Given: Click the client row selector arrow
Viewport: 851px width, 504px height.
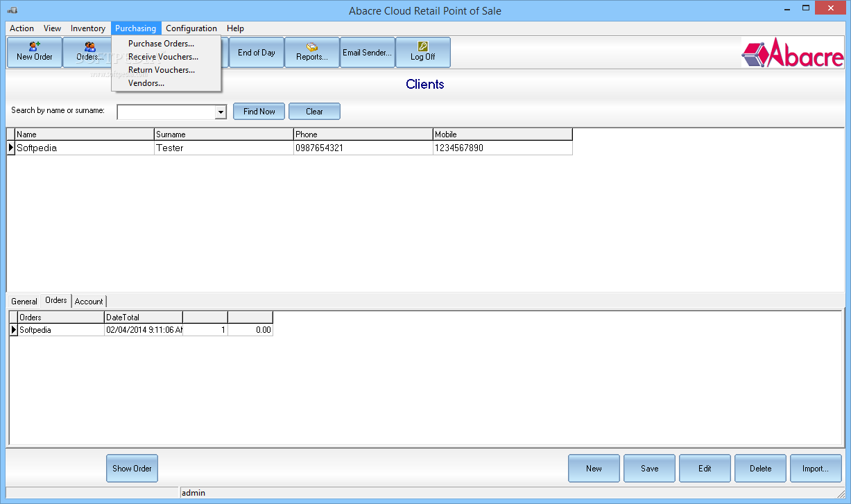Looking at the screenshot, I should (11, 148).
